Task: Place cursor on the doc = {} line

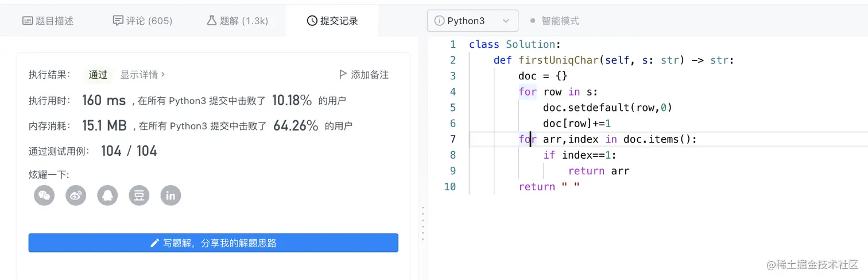Action: 535,76
